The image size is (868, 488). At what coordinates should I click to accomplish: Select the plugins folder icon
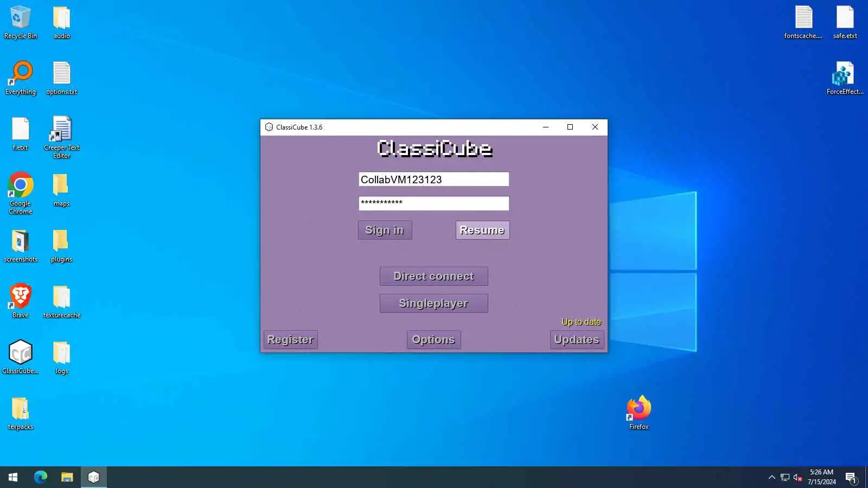[61, 246]
